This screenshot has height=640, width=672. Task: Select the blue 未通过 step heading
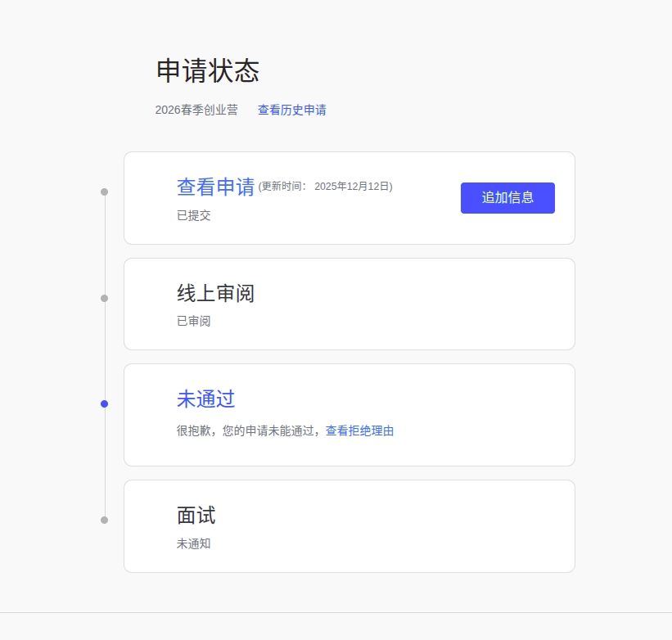205,399
